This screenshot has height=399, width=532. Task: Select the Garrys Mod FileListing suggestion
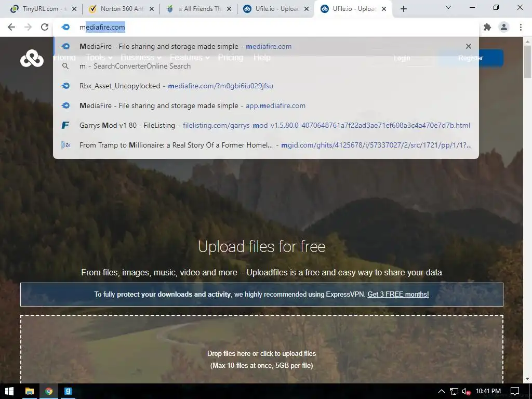[x=266, y=125]
